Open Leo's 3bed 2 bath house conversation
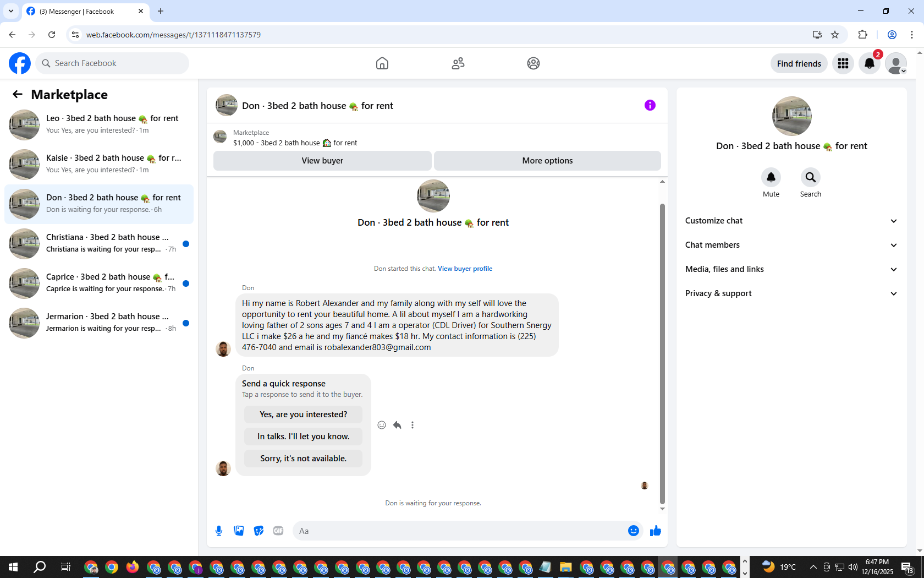This screenshot has height=578, width=924. [x=99, y=125]
